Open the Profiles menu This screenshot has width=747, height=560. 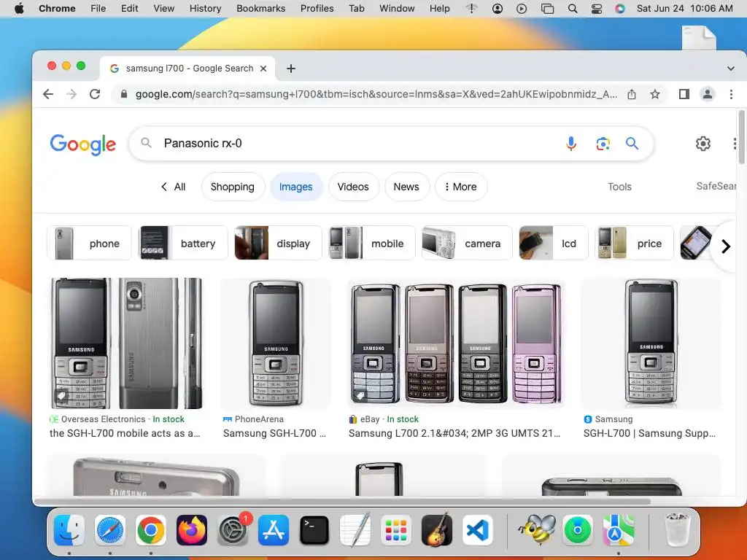click(317, 9)
